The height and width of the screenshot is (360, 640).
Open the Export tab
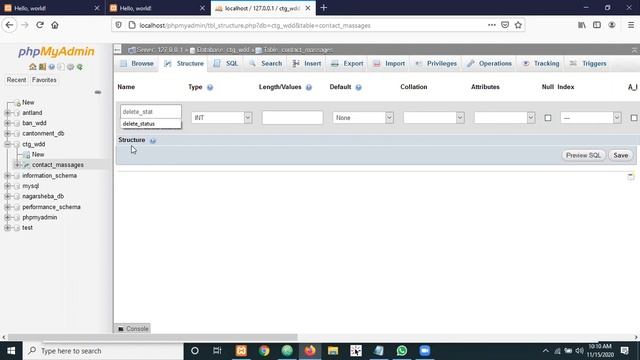pyautogui.click(x=347, y=64)
